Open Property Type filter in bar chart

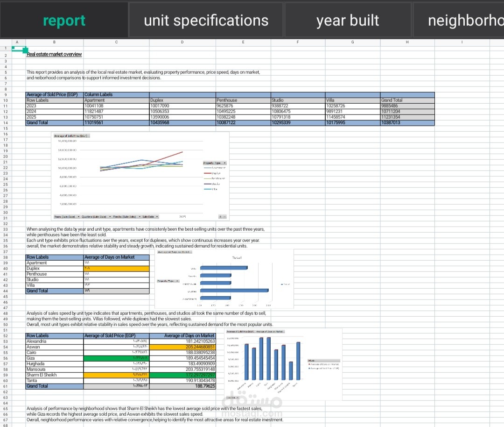(168, 281)
